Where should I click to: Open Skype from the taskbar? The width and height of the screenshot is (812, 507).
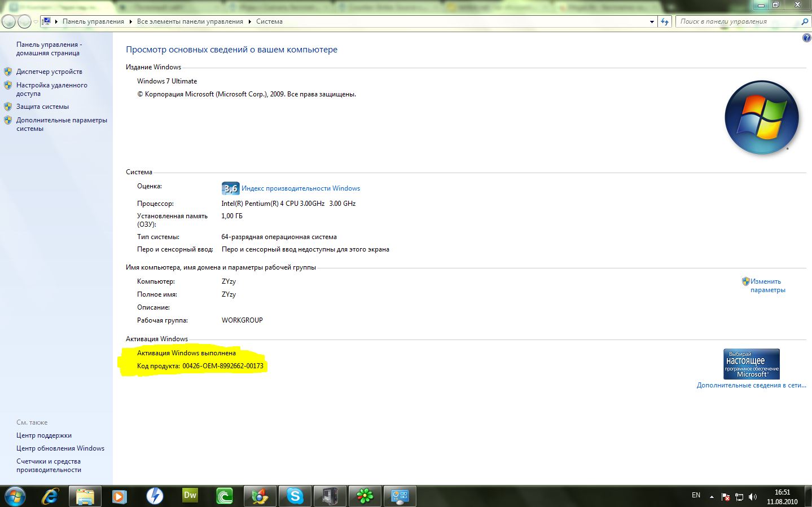tap(295, 496)
